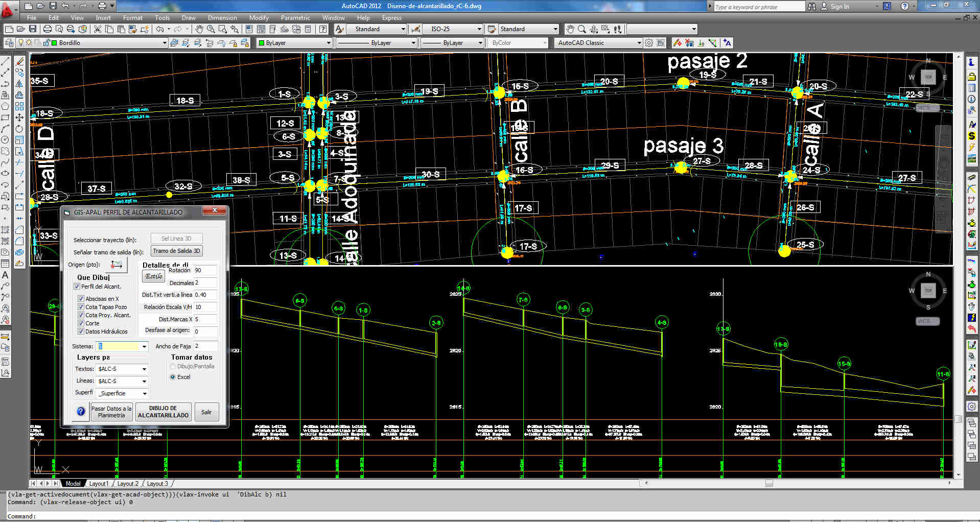Image resolution: width=980 pixels, height=522 pixels.
Task: Switch to the Layout1 tab
Action: 99,484
